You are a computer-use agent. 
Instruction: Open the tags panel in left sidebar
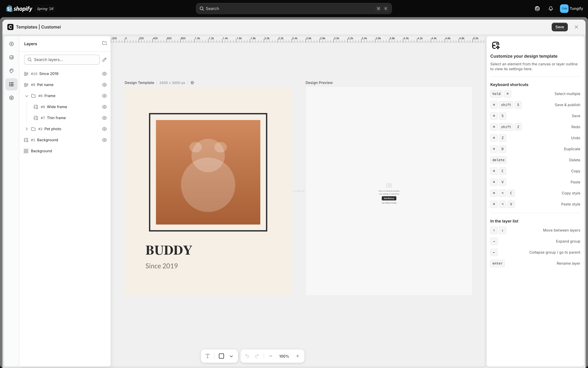point(11,71)
